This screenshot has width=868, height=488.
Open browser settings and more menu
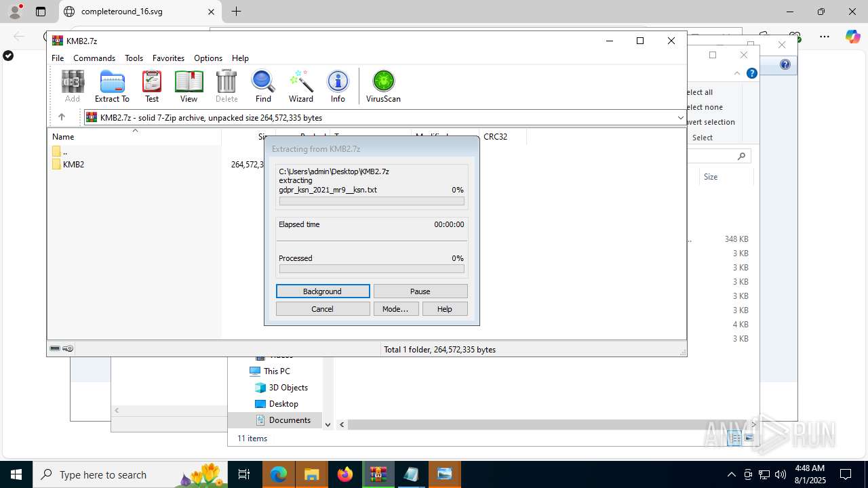click(825, 37)
